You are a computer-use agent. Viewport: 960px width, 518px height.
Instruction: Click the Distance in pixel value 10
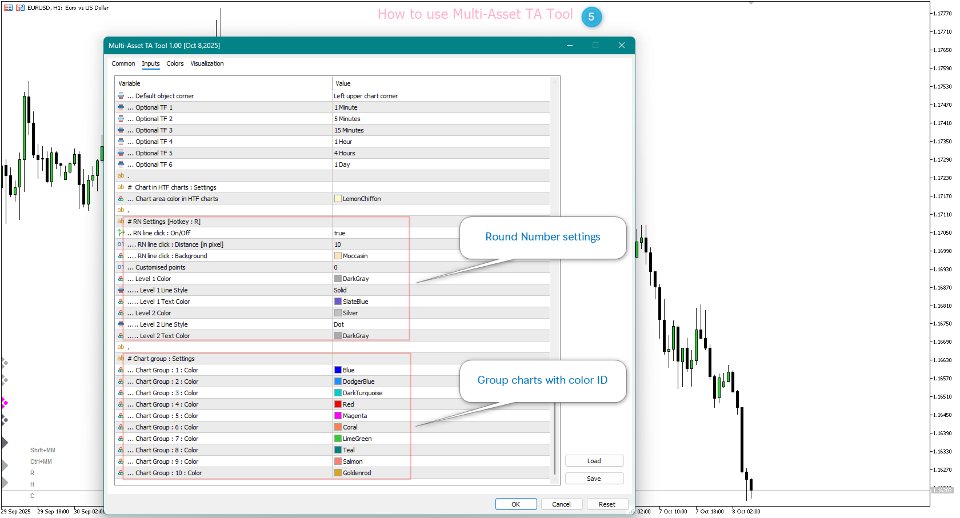pos(338,244)
